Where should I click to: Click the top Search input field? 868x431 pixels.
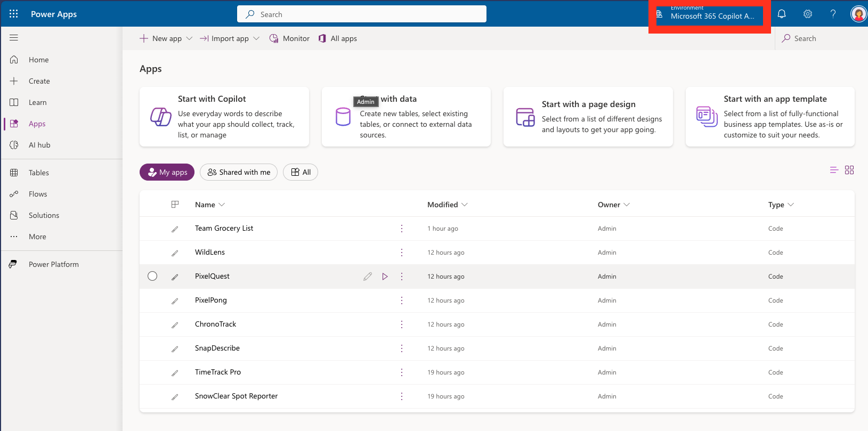point(362,14)
